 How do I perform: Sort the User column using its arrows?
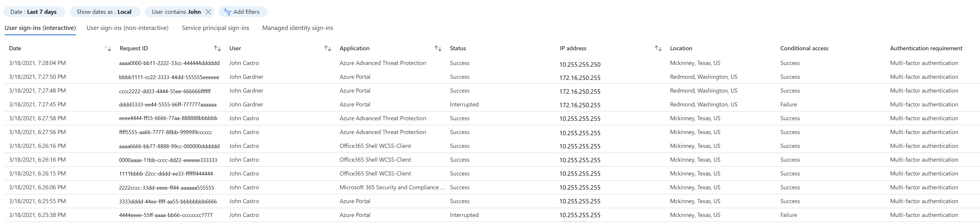pyautogui.click(x=327, y=49)
